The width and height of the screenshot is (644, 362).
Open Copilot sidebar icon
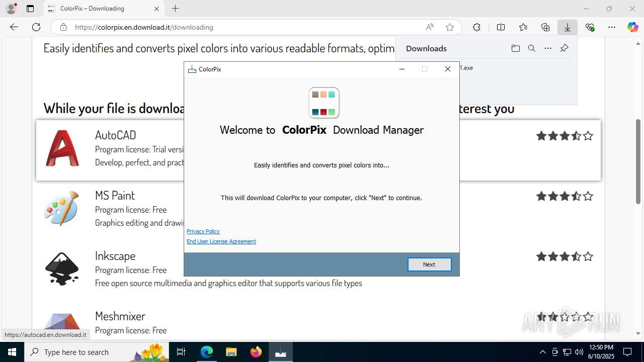(x=632, y=27)
